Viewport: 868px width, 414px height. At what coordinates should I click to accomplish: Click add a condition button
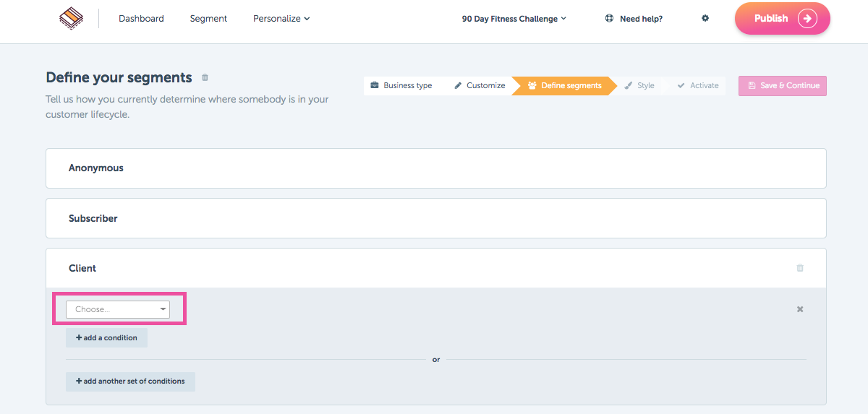coord(106,337)
